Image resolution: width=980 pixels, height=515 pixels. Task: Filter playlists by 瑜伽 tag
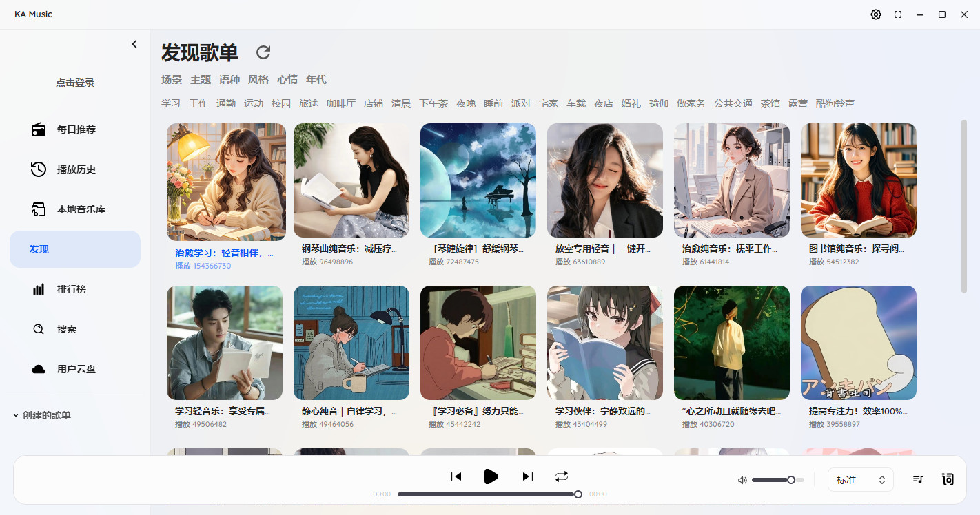pyautogui.click(x=659, y=104)
